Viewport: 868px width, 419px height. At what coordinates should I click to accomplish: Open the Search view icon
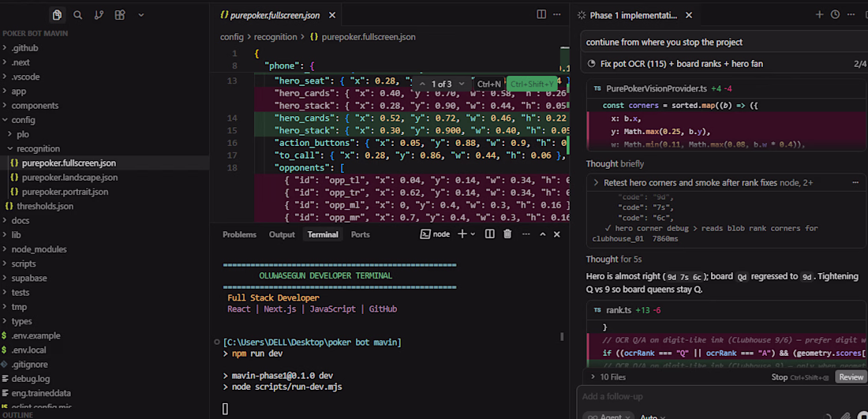click(x=78, y=15)
